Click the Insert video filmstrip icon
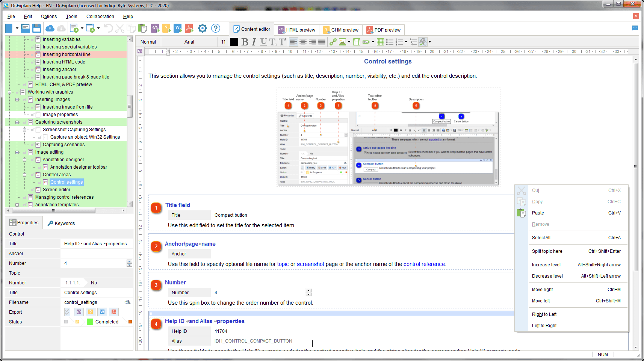This screenshot has width=644, height=361. coord(357,42)
